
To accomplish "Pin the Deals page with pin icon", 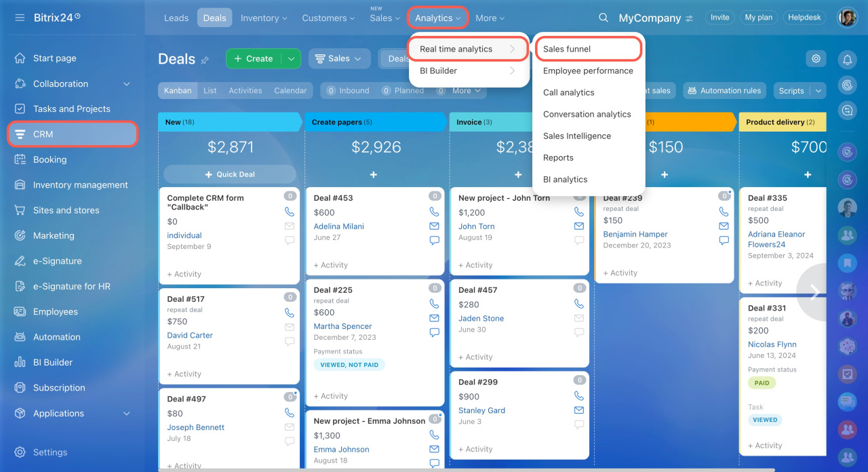I will tap(205, 60).
